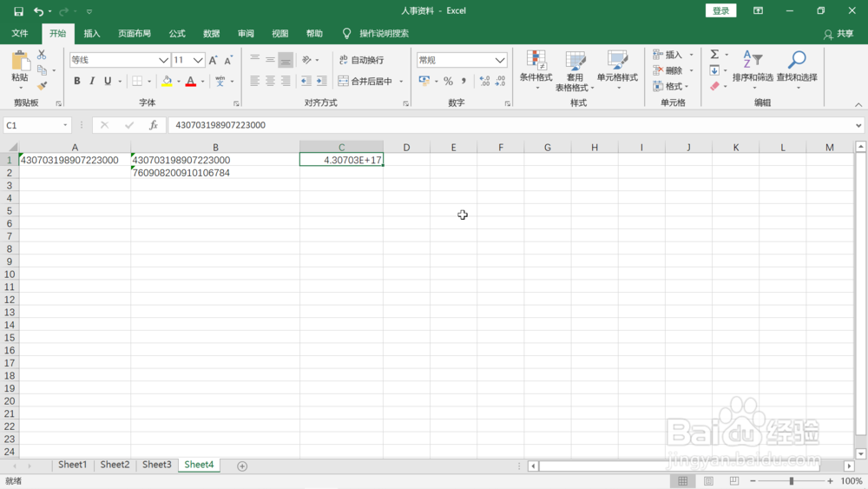The height and width of the screenshot is (489, 868).
Task: Apply comma style number format
Action: (x=464, y=82)
